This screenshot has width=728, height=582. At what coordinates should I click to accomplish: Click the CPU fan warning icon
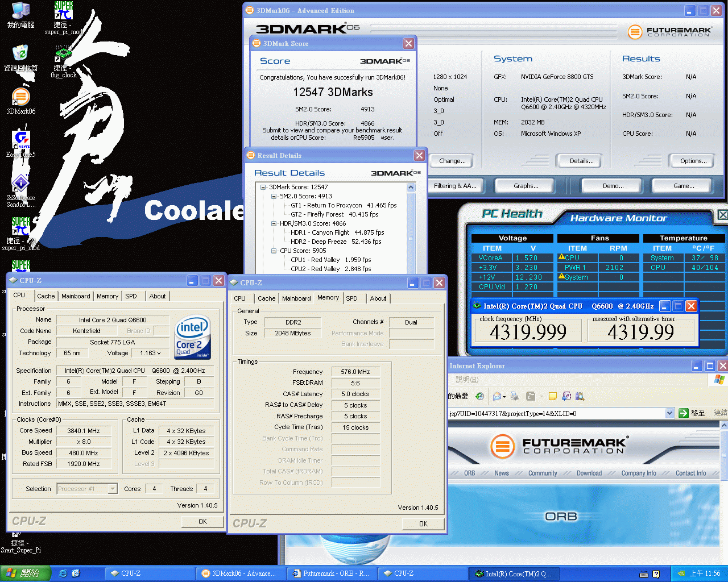(x=561, y=257)
